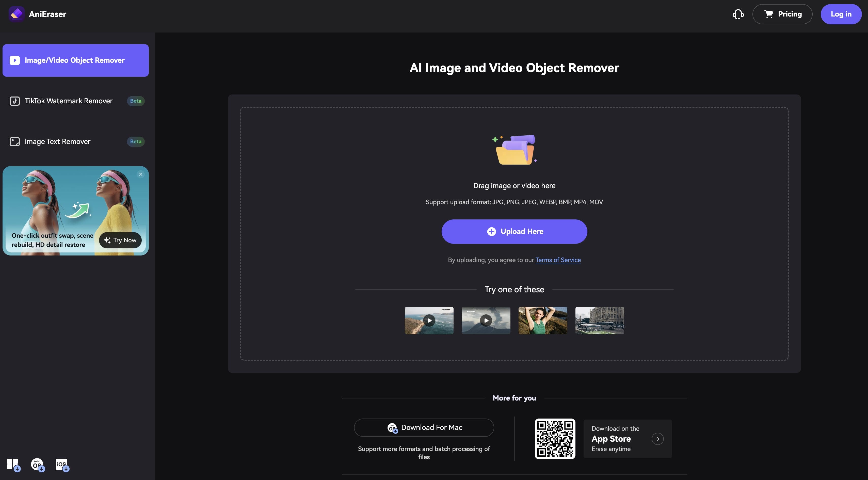Screen dimensions: 868x480
Task: Open the Download on the App Store card
Action: 628,439
